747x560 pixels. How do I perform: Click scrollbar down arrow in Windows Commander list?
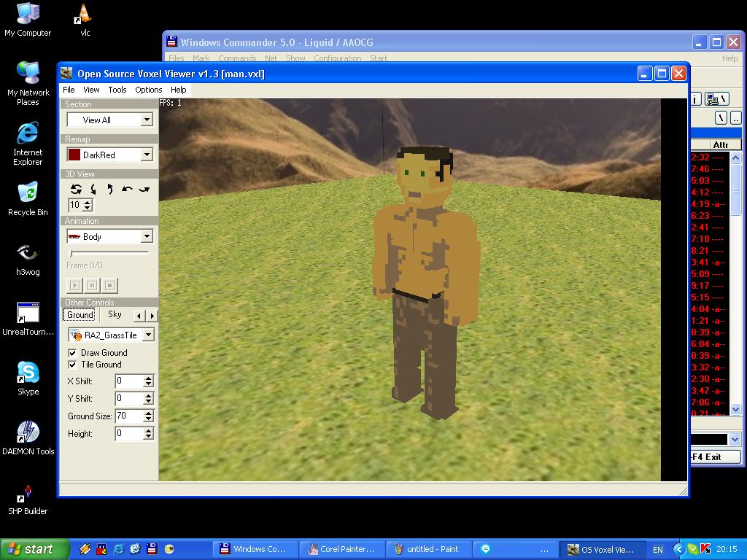(x=735, y=409)
